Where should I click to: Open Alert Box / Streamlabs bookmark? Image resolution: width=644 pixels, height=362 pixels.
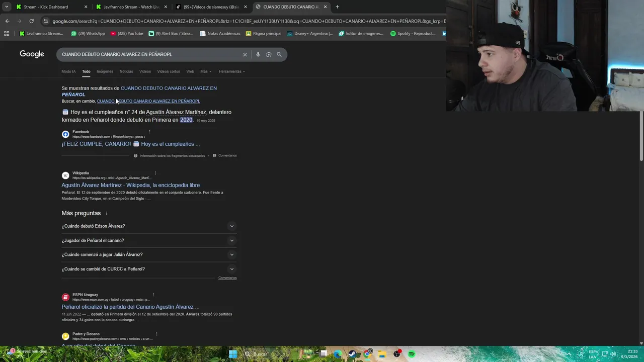[x=171, y=34]
